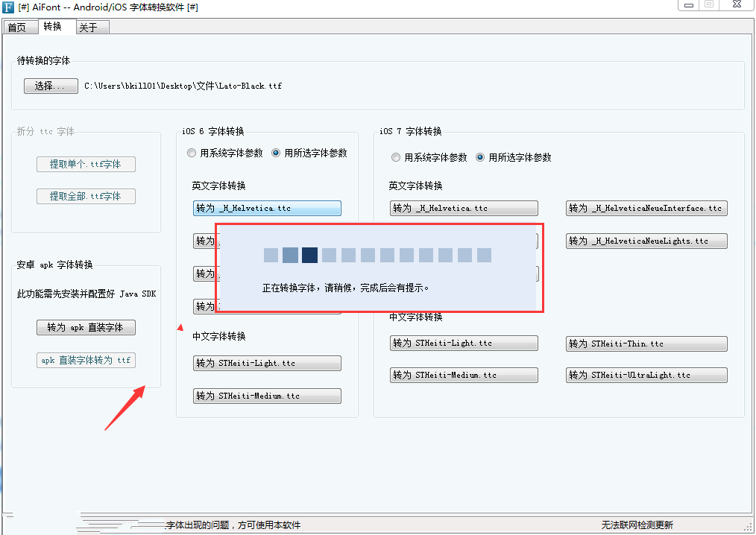Open the 关于 tab

click(92, 28)
